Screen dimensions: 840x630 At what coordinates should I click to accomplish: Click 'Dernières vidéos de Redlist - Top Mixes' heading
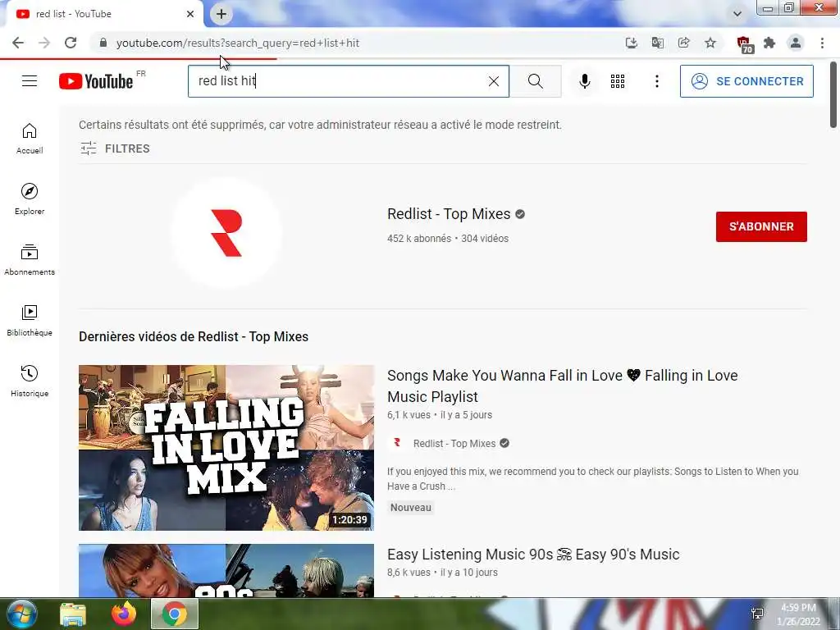(x=194, y=336)
